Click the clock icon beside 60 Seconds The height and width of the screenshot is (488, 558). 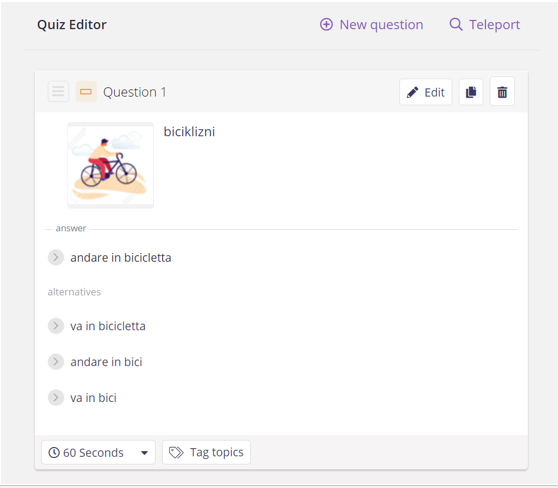click(54, 452)
